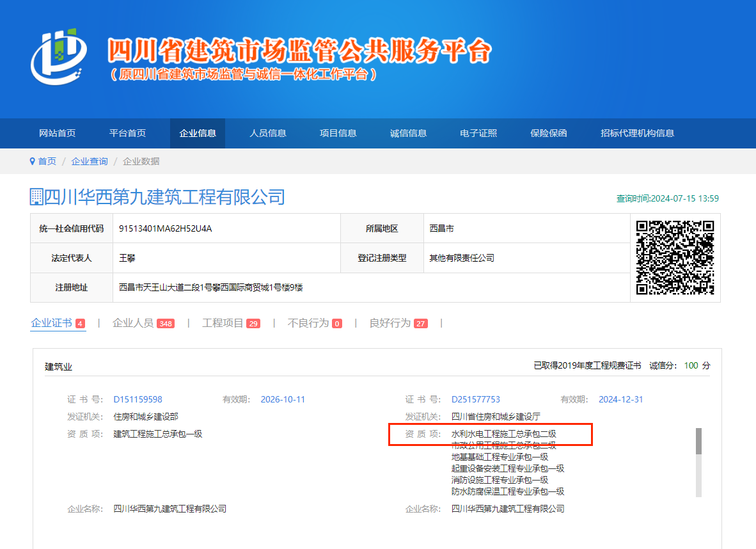Open 保险保函 navigation item
The width and height of the screenshot is (756, 549).
pyautogui.click(x=549, y=133)
